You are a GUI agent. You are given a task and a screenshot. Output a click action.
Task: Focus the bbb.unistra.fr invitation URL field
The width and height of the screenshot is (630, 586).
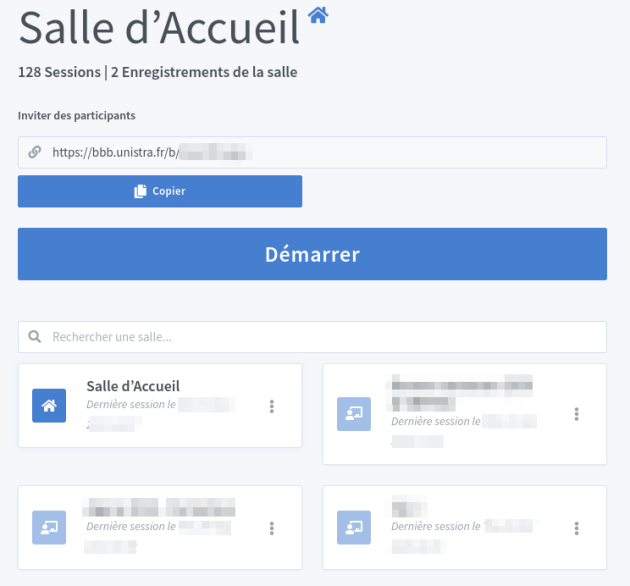(312, 152)
